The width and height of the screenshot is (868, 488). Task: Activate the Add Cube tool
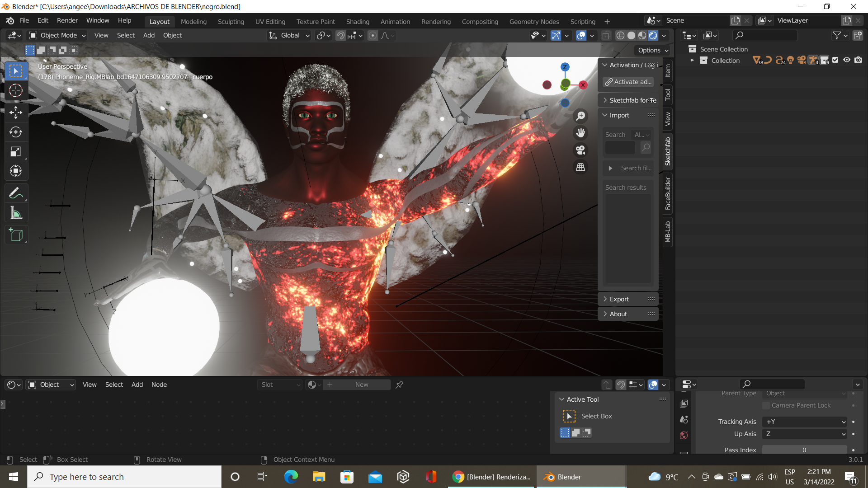pyautogui.click(x=16, y=235)
